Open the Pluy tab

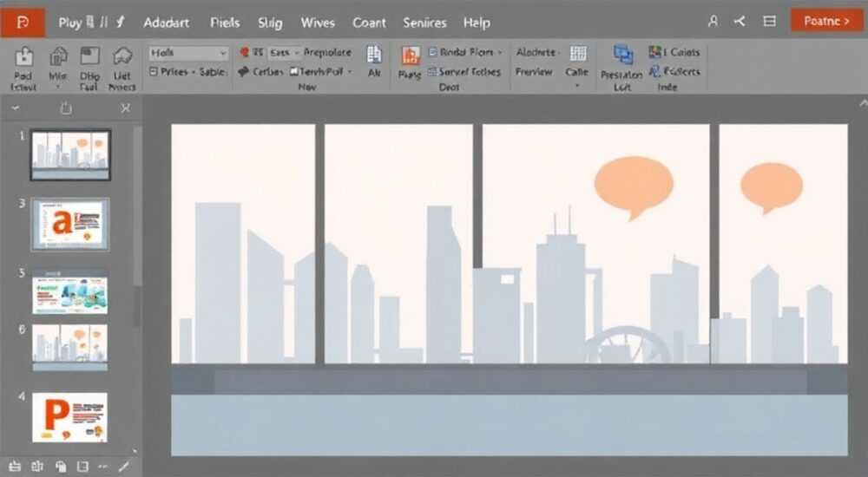[69, 23]
